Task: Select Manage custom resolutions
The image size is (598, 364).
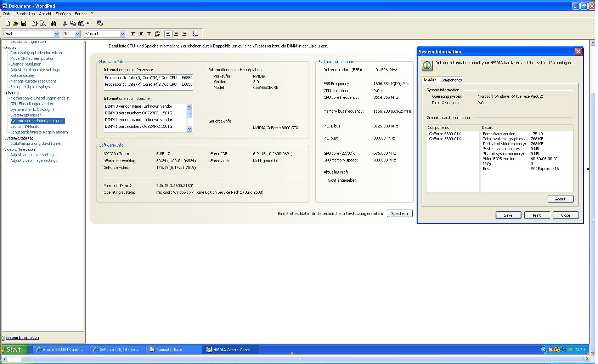Action: (x=33, y=81)
